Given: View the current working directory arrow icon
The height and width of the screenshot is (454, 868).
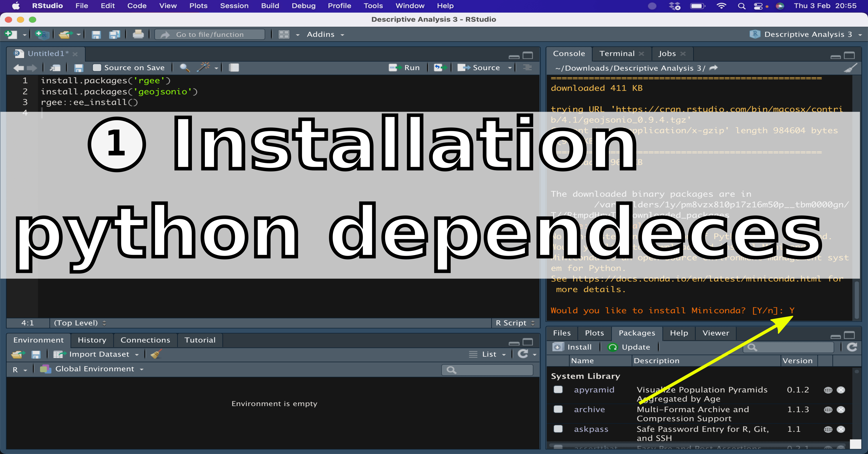Looking at the screenshot, I should click(x=713, y=68).
